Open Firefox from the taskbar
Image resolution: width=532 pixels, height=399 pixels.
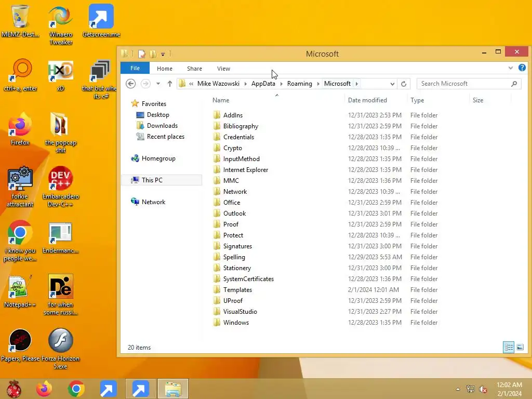tap(45, 389)
